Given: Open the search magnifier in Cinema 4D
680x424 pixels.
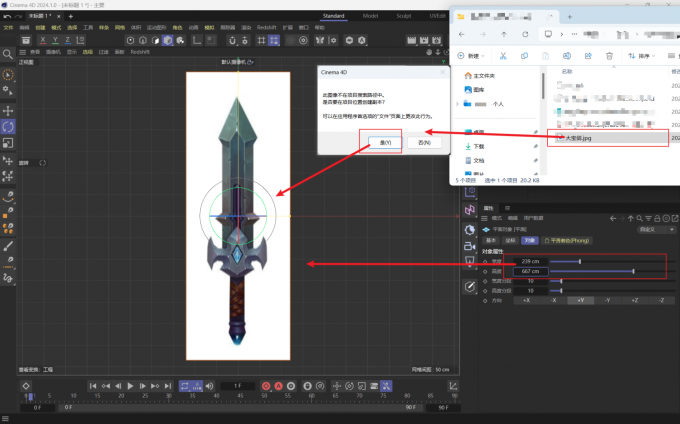Looking at the screenshot, I should 7,54.
